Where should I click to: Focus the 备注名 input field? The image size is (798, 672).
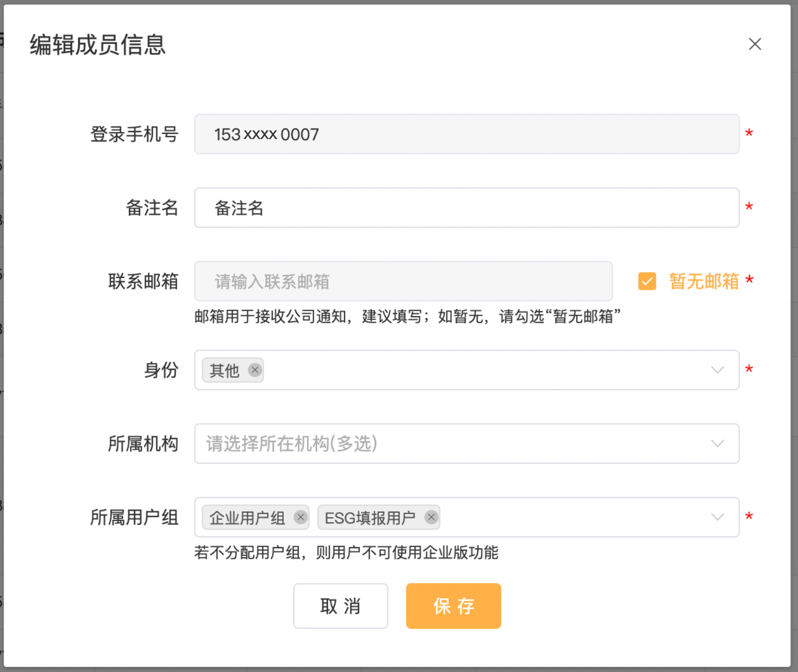[466, 208]
